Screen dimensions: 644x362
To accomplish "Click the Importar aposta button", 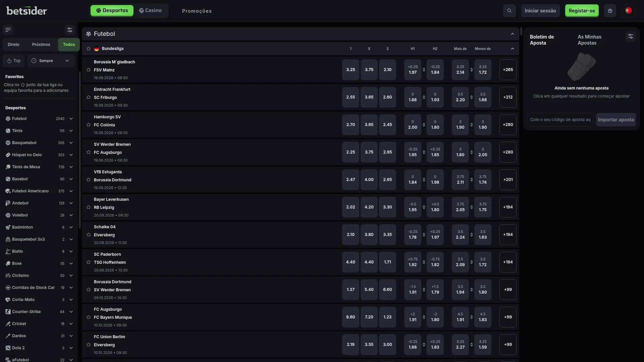I will (616, 120).
